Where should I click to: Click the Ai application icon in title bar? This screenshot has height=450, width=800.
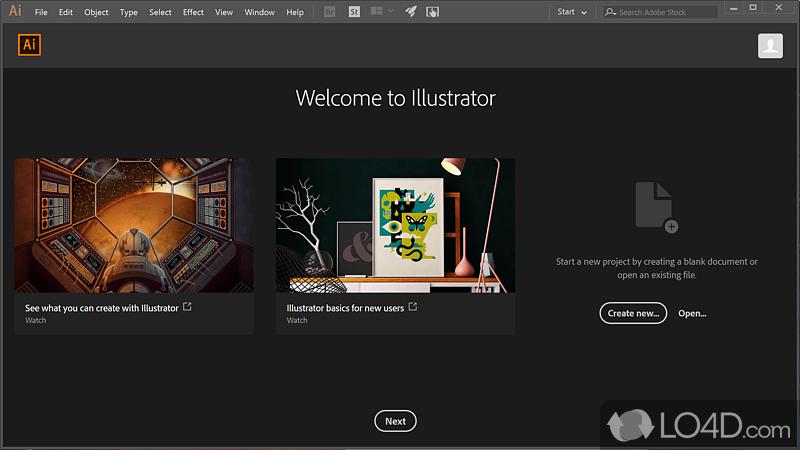point(15,11)
